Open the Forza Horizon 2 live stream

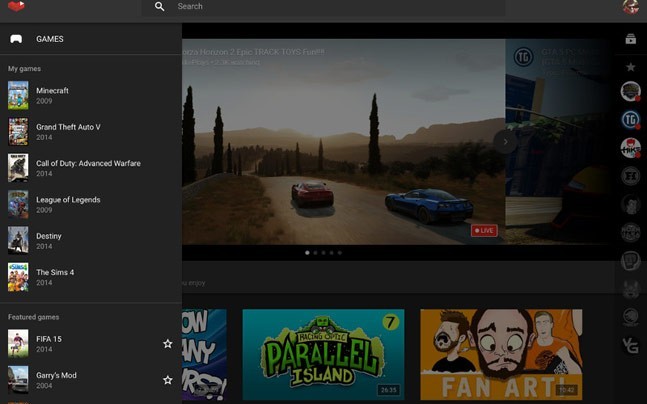pyautogui.click(x=343, y=142)
